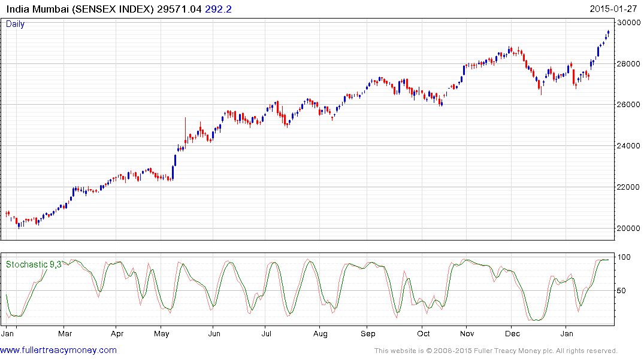Click the 20000 price axis label
Viewport: 644px width, 359px height.
point(628,228)
